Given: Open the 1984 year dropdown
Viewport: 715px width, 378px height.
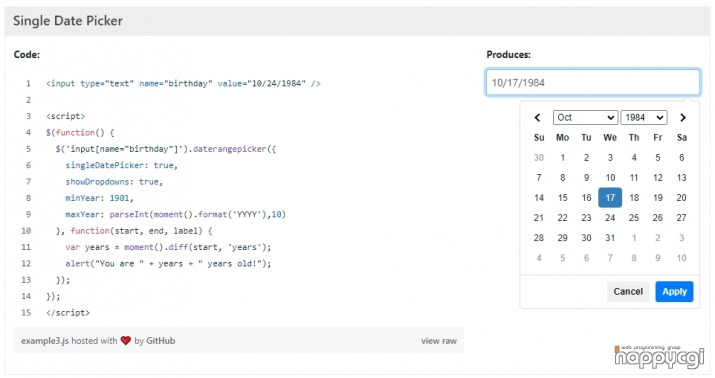Looking at the screenshot, I should (x=644, y=118).
